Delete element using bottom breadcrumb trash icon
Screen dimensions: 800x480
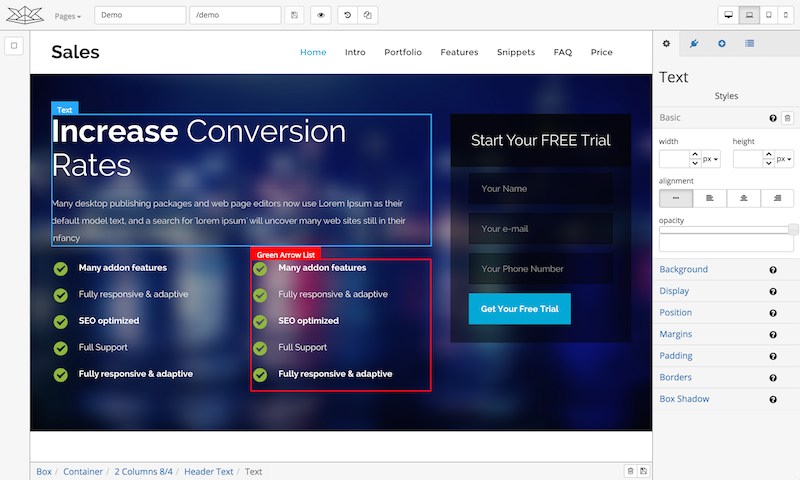click(630, 471)
